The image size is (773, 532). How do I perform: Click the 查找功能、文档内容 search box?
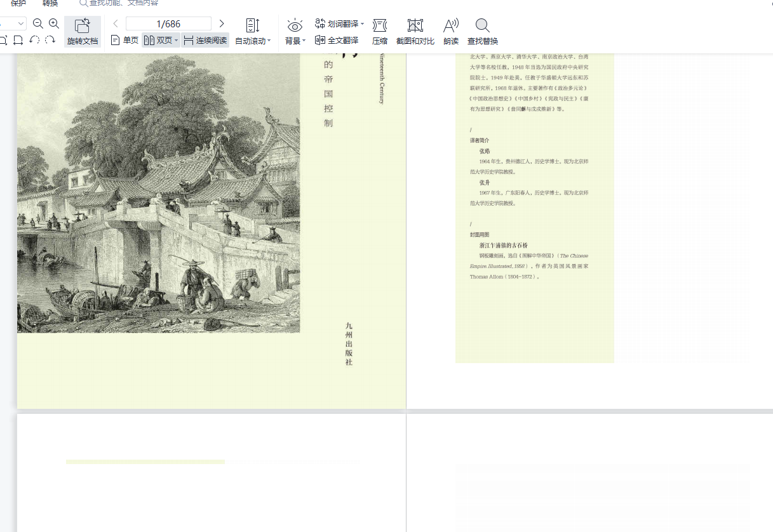119,3
